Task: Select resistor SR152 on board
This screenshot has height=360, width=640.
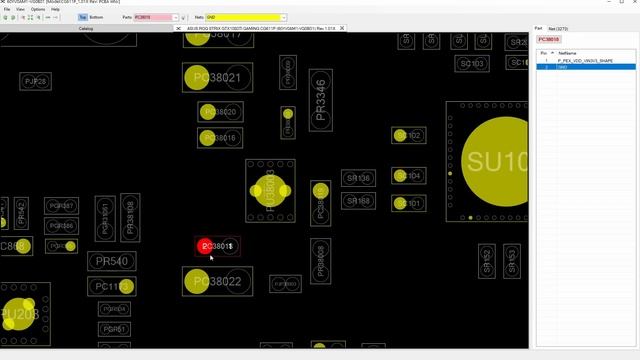Action: 487,261
